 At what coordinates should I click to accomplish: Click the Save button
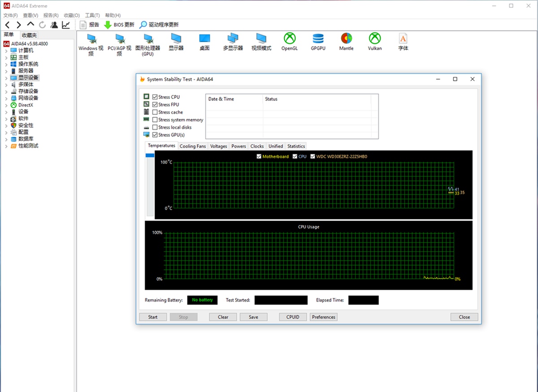tap(253, 317)
